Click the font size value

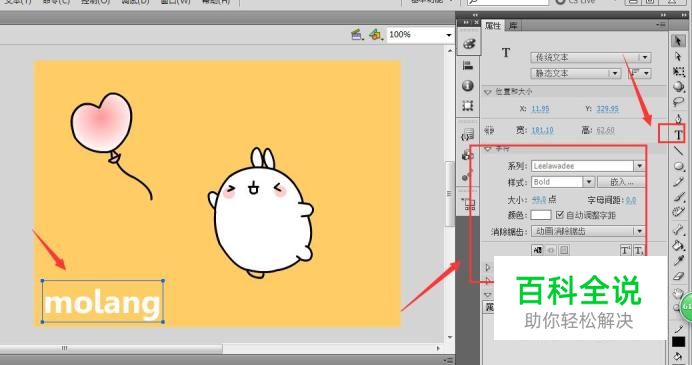point(539,199)
